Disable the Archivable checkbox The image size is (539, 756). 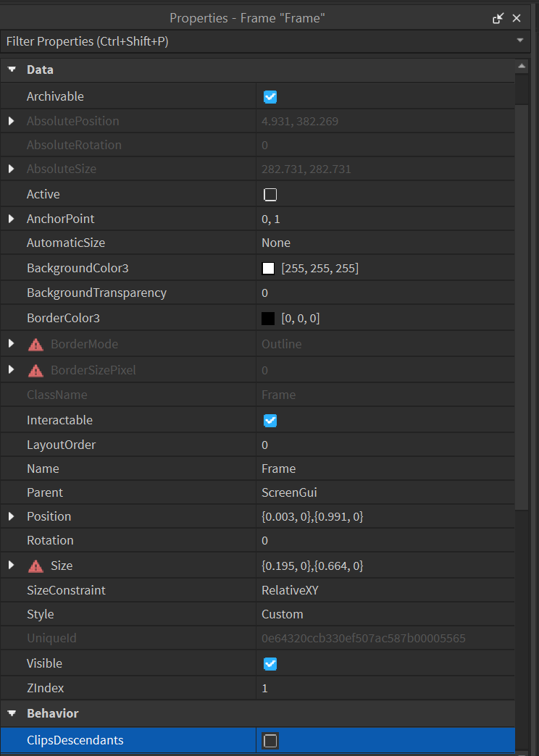270,96
